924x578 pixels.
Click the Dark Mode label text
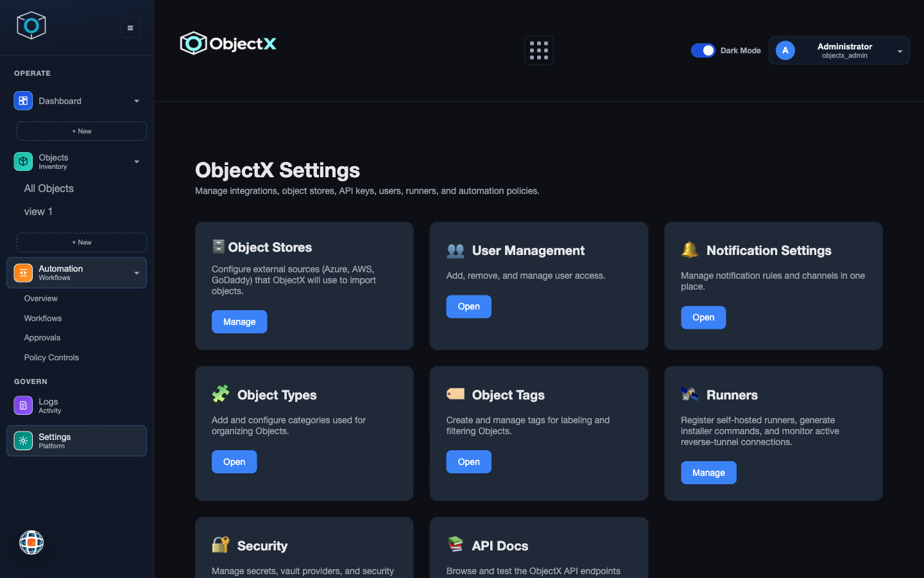click(x=740, y=51)
